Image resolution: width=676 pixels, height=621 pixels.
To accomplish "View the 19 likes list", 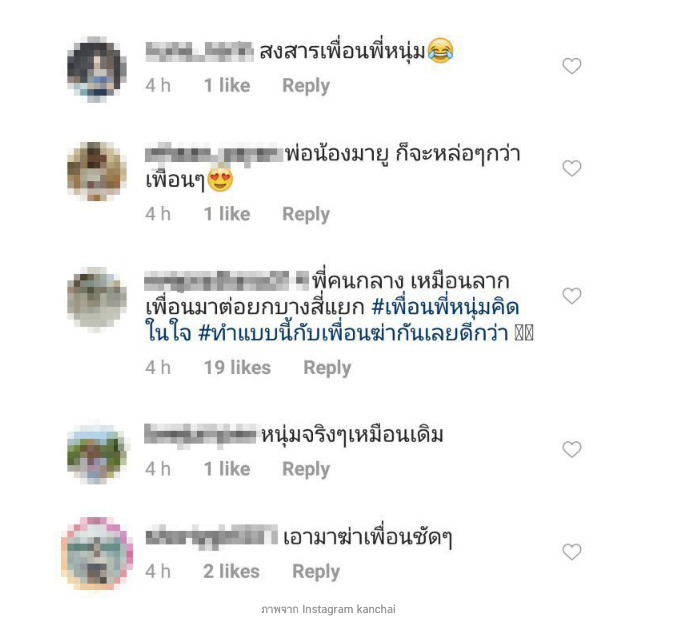I will [x=237, y=368].
